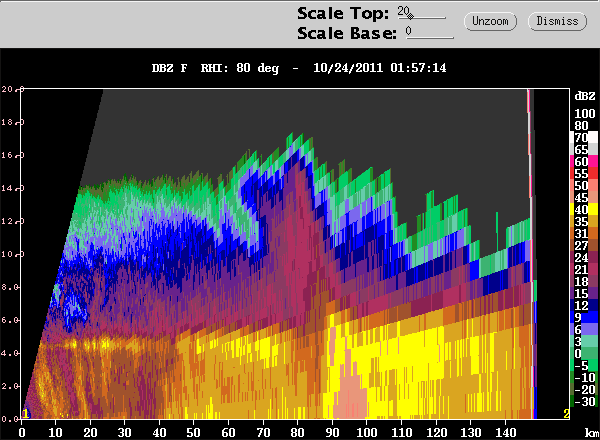
Task: Click the orange 35 dBZ legend swatch
Action: (580, 221)
